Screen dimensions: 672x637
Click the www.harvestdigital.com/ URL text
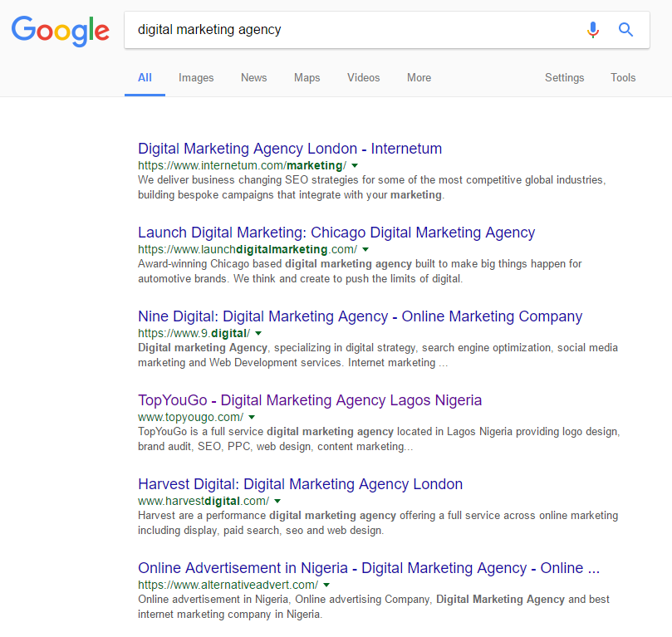[x=204, y=501]
